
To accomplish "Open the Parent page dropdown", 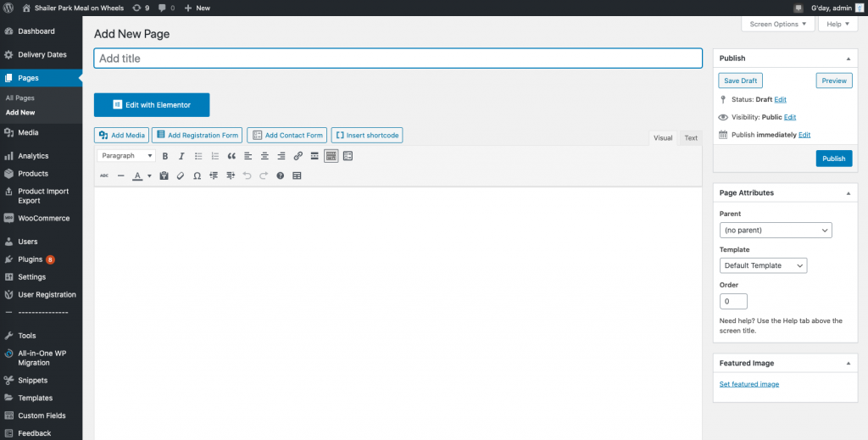I will [776, 231].
